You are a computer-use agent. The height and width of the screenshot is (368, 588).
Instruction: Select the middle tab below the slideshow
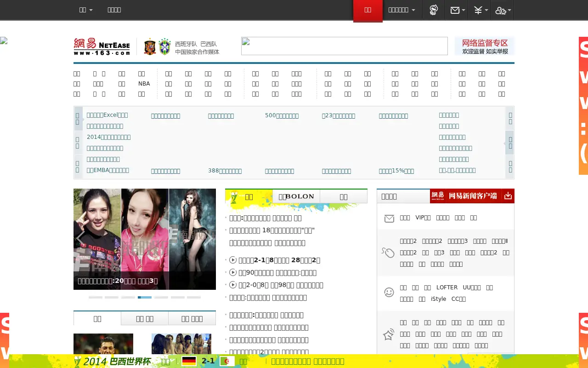(x=145, y=318)
